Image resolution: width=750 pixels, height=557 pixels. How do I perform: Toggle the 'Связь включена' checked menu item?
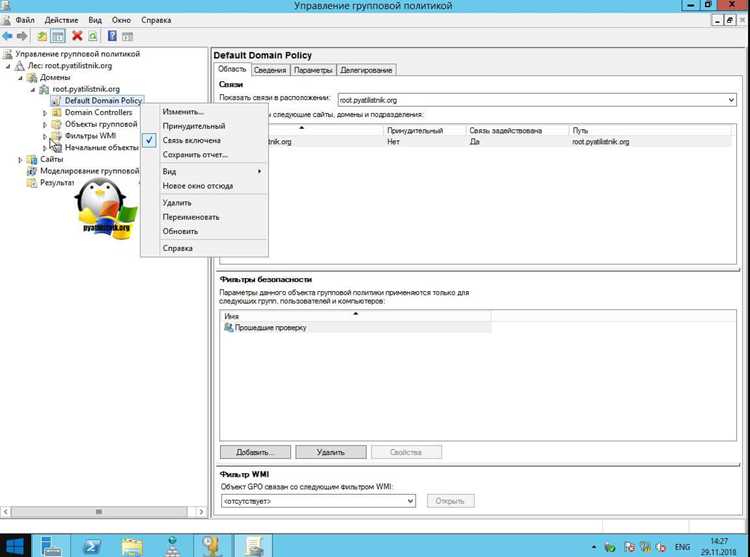[x=191, y=140]
